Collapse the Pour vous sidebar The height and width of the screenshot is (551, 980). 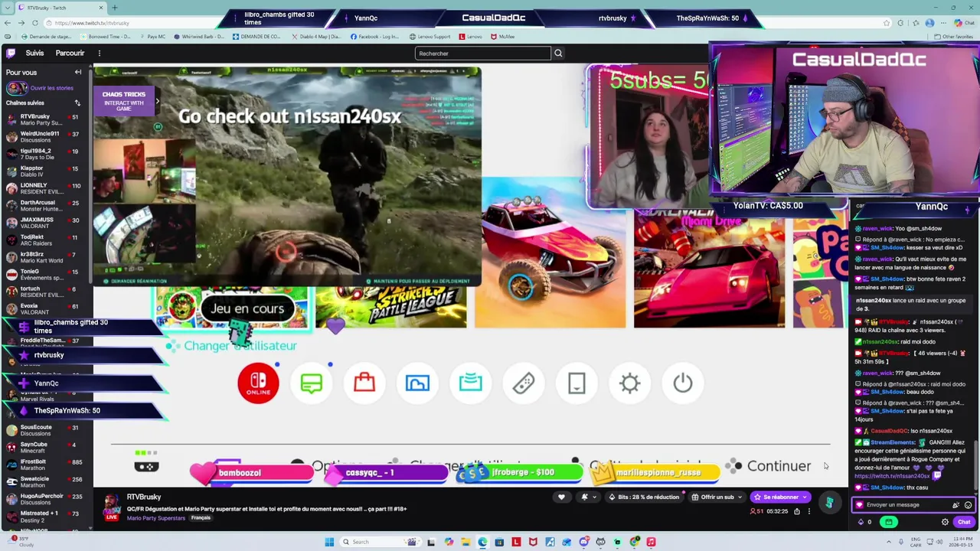coord(77,72)
